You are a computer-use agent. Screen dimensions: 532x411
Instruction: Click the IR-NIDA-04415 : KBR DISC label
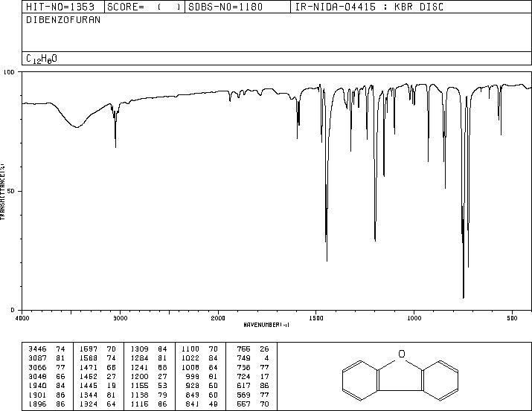coord(369,7)
